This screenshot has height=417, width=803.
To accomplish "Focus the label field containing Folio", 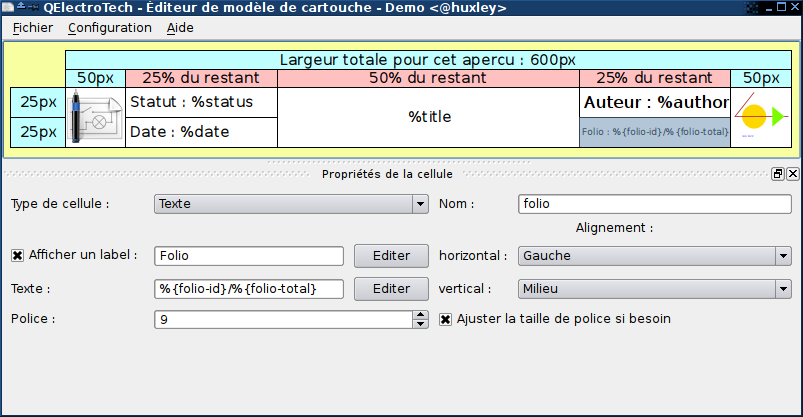I will click(x=249, y=256).
